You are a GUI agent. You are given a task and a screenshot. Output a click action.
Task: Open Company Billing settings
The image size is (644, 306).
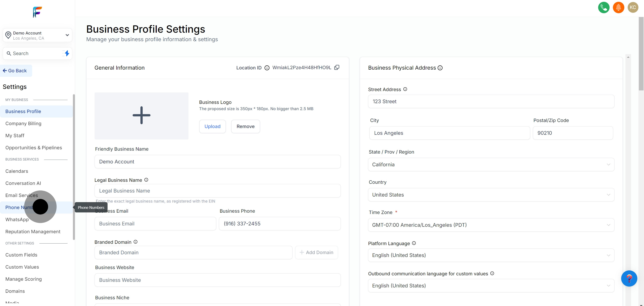tap(23, 124)
